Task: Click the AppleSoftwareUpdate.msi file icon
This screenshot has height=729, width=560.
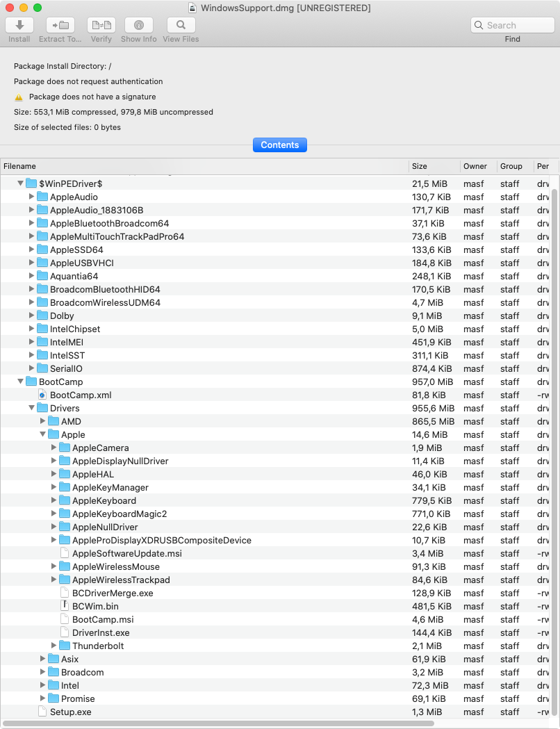Action: tap(65, 553)
